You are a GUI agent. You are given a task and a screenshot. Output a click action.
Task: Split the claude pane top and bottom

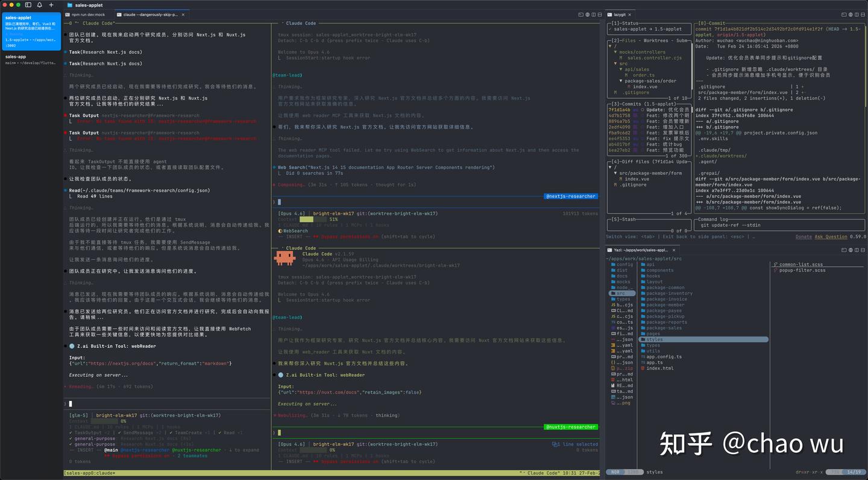point(601,14)
